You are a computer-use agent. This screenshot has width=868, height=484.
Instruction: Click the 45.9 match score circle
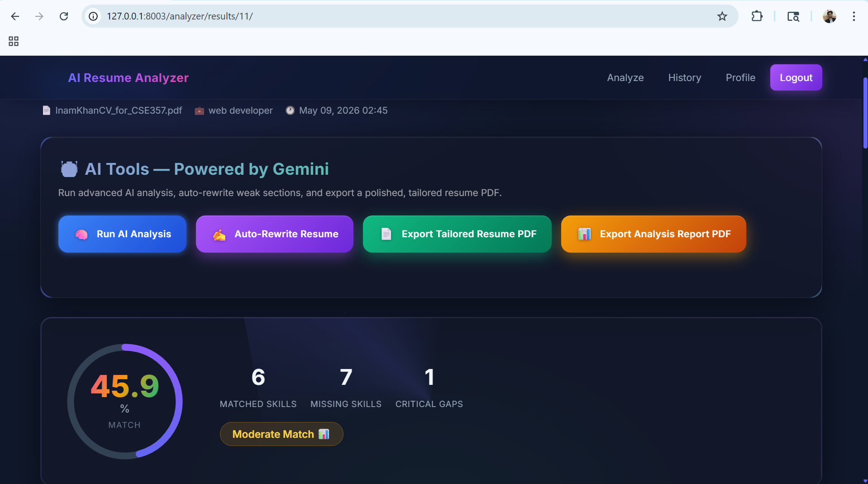[x=125, y=402]
